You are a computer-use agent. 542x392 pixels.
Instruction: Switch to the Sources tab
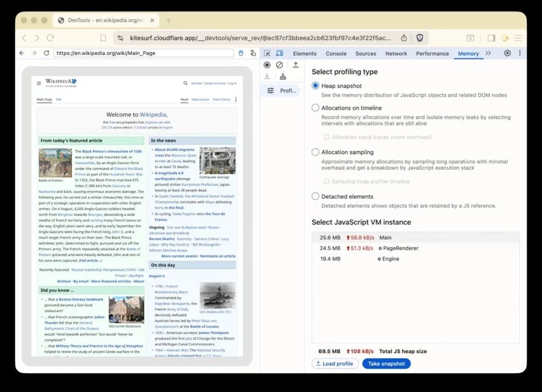pyautogui.click(x=366, y=53)
